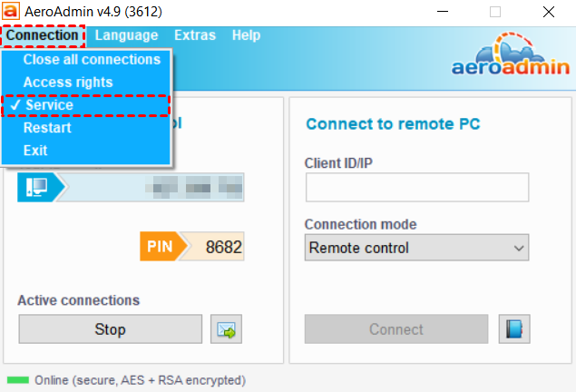Open the send-invitation icon beside Stop
576x392 pixels.
226,329
